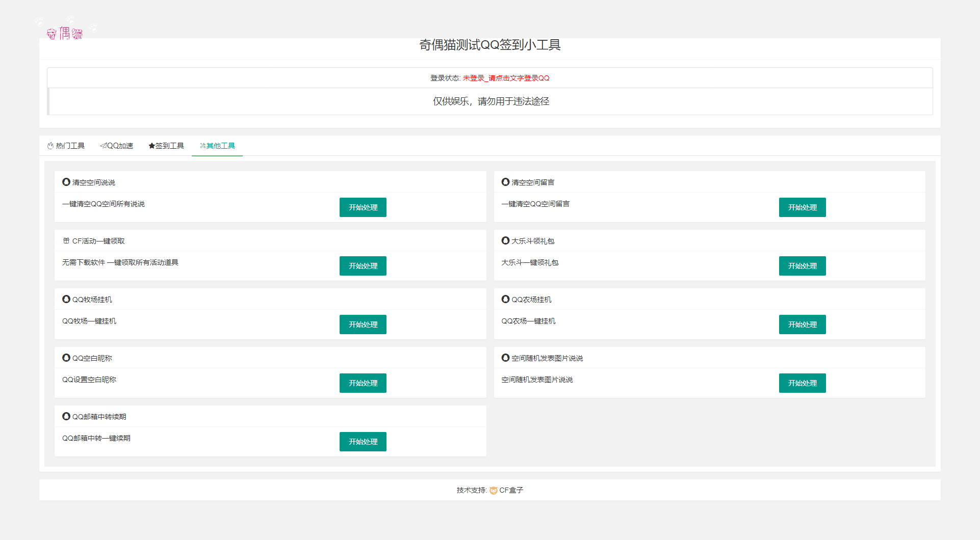980x540 pixels.
Task: Click 开始处理 for QQ牧场挂机
Action: pyautogui.click(x=363, y=325)
